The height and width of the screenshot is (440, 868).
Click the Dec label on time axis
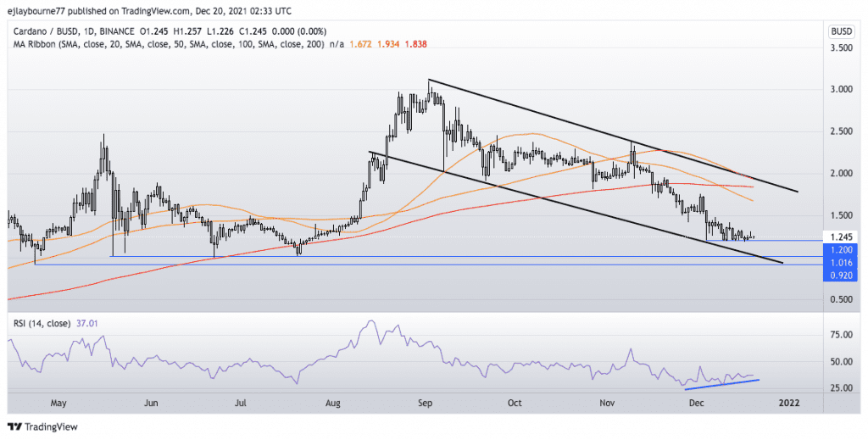click(x=697, y=403)
